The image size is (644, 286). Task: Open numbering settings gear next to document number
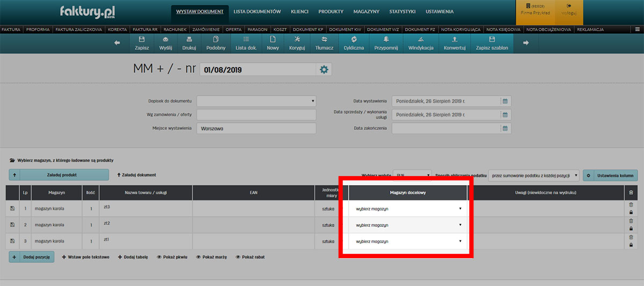pos(324,70)
